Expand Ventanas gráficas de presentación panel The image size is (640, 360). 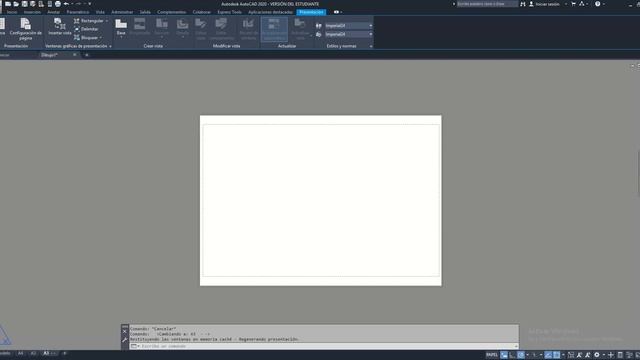110,46
